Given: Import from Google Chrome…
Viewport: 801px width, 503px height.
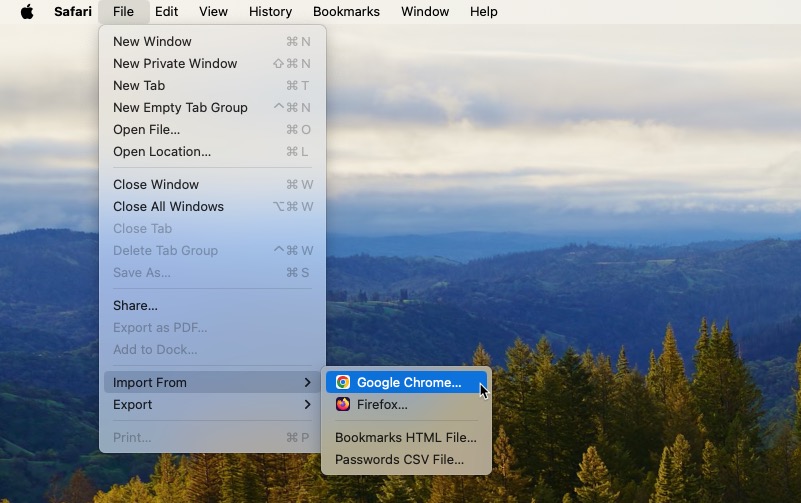Looking at the screenshot, I should pos(407,382).
